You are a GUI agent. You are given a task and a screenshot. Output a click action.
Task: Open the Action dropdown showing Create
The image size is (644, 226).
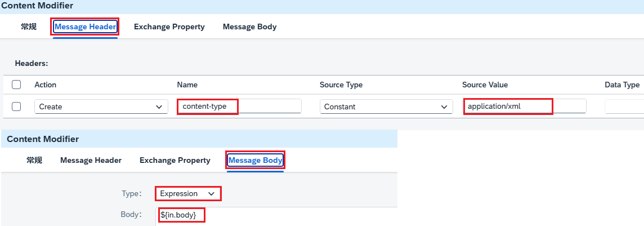pos(101,107)
